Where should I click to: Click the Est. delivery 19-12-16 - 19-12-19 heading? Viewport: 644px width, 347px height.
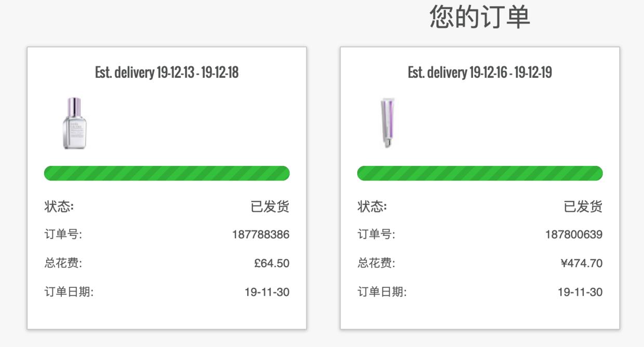480,72
